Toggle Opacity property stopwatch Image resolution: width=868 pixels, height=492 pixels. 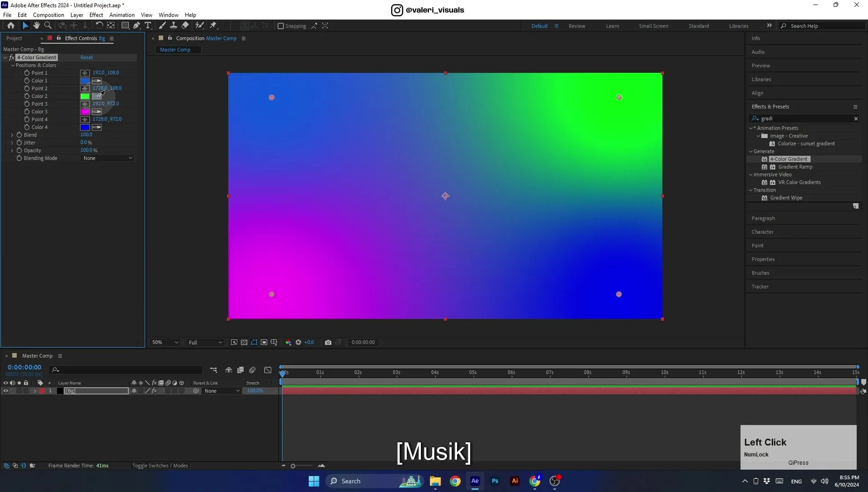pos(19,151)
